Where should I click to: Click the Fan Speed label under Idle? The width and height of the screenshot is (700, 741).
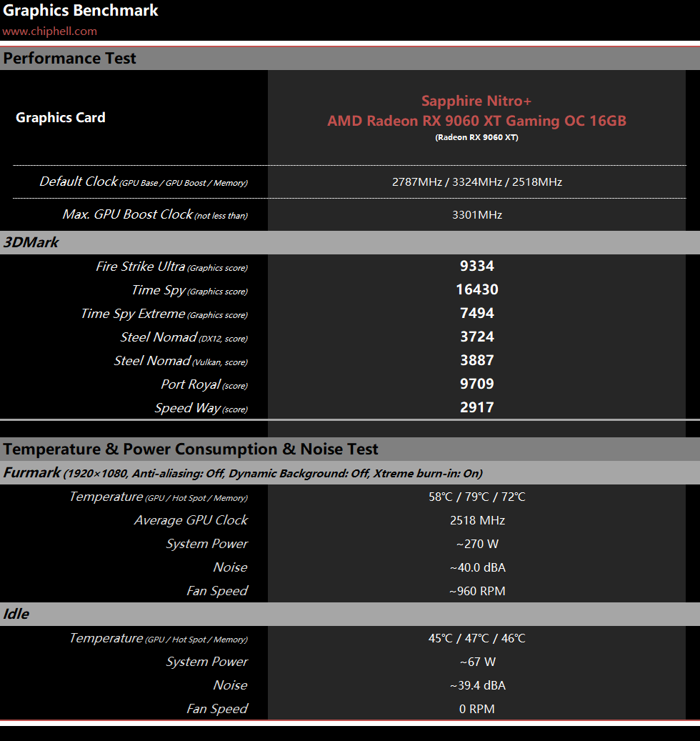pos(217,709)
